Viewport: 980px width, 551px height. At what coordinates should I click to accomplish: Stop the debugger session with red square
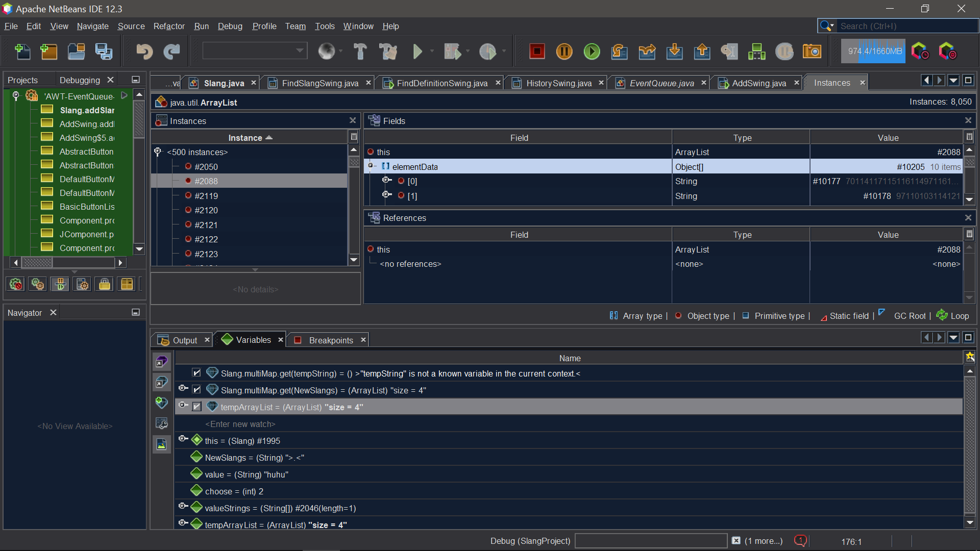click(x=537, y=52)
